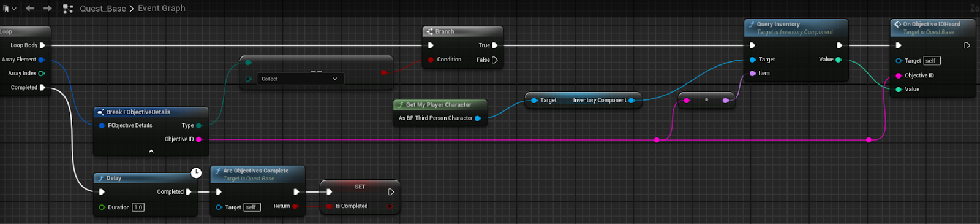The width and height of the screenshot is (980, 224).
Task: Click the Array Element output pin
Action: pos(42,60)
